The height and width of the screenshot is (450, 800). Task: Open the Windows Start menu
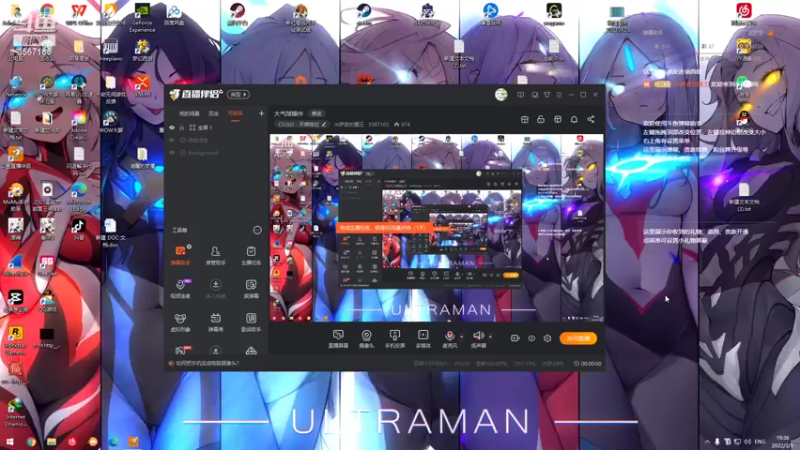tap(9, 442)
